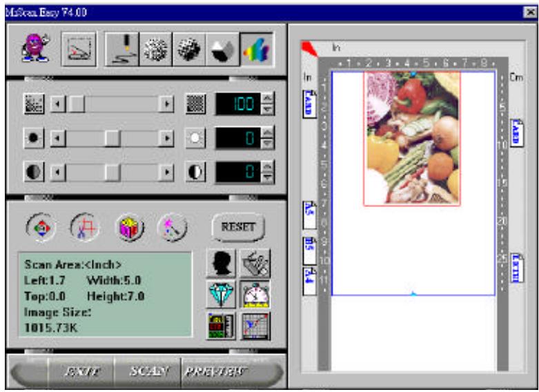Click the contrast slider left arrow

coord(58,171)
